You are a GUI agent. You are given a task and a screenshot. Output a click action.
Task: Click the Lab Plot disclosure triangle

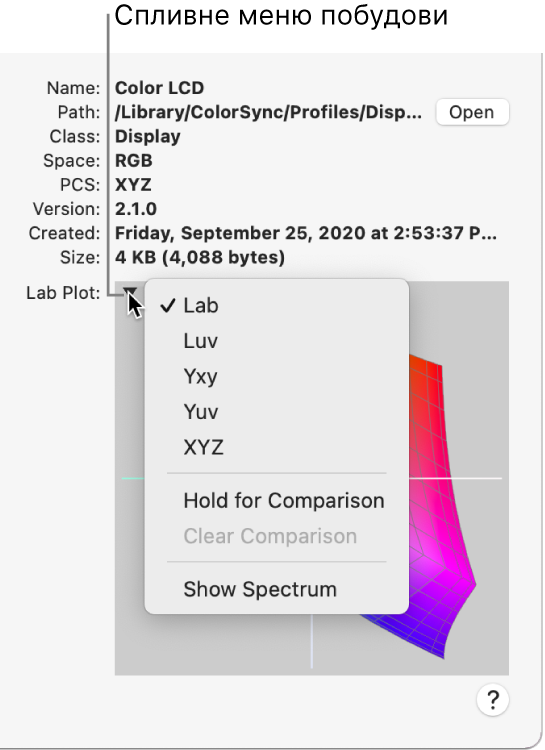coord(130,291)
